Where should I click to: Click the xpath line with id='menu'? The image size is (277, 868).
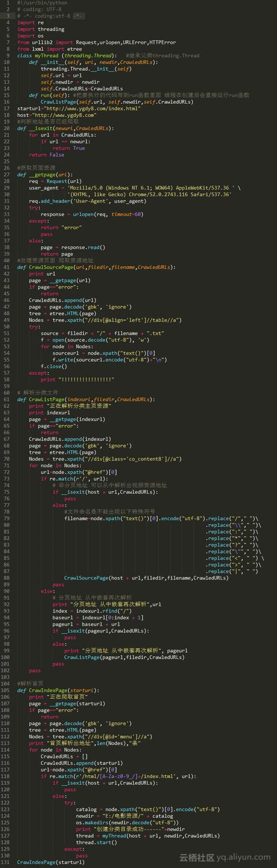pyautogui.click(x=91, y=736)
